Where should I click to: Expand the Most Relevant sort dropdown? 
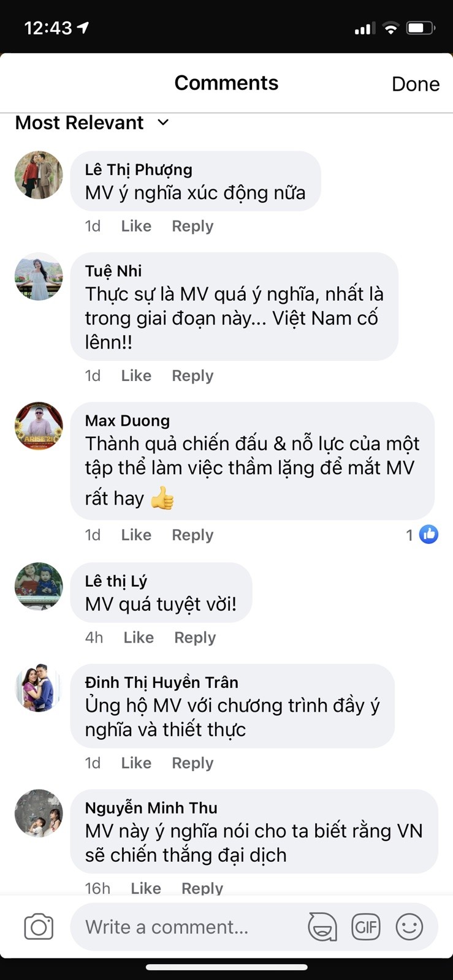pyautogui.click(x=92, y=123)
